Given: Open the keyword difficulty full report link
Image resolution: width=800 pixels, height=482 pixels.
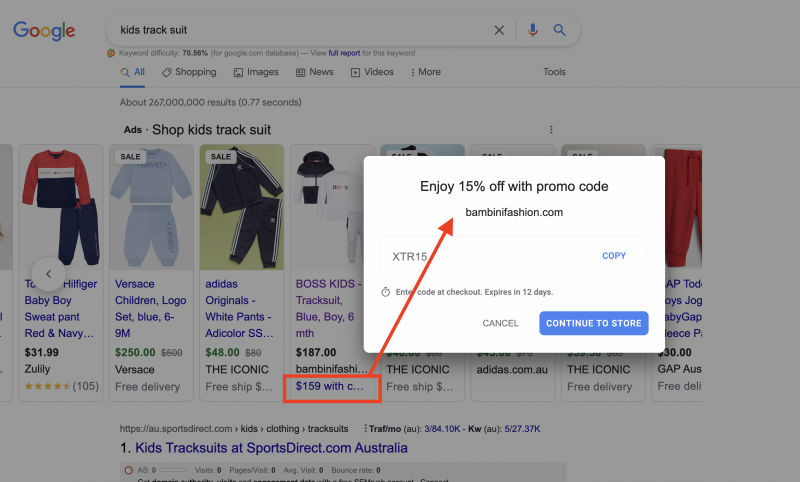Looking at the screenshot, I should (x=344, y=53).
